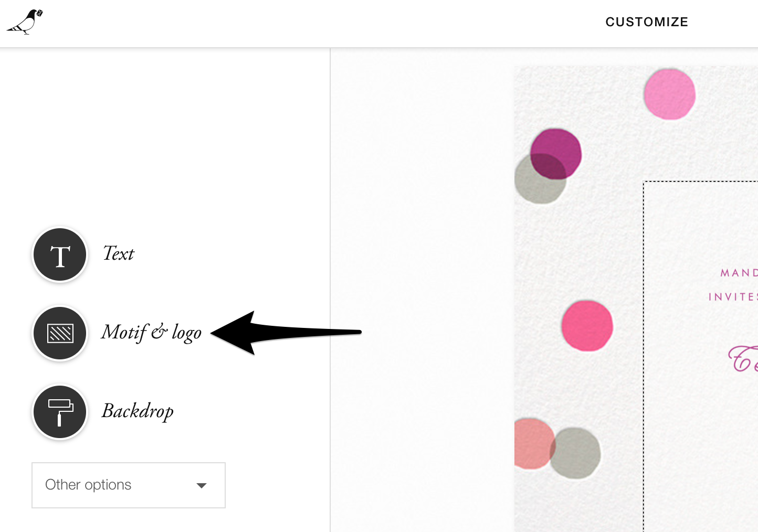Click the Paperless Post bird logo
Image resolution: width=758 pixels, height=532 pixels.
click(x=24, y=22)
